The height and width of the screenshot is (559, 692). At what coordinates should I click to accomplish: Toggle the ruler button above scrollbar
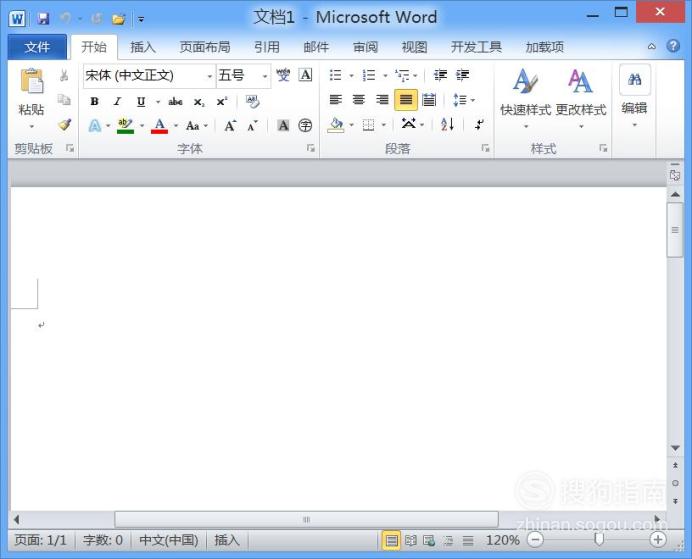point(675,175)
